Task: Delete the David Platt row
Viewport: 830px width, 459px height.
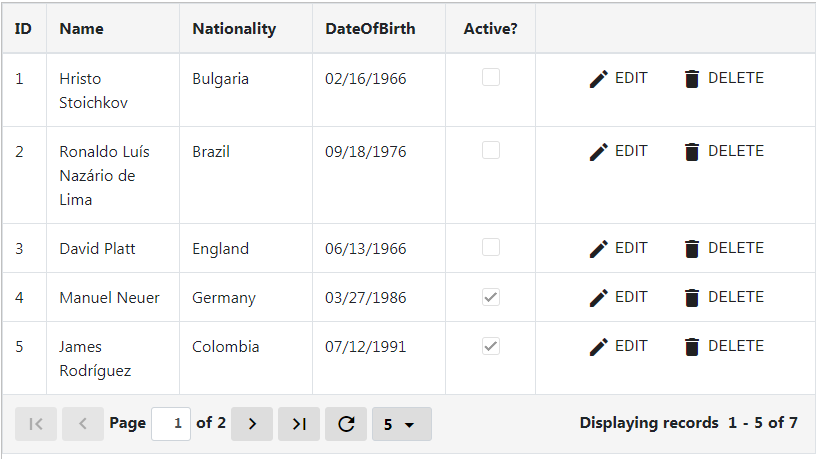Action: [x=724, y=248]
